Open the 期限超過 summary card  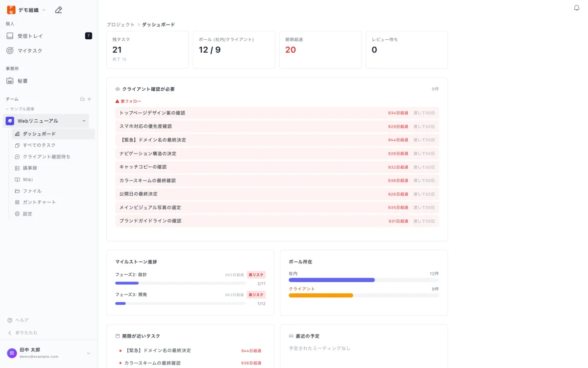pyautogui.click(x=320, y=50)
